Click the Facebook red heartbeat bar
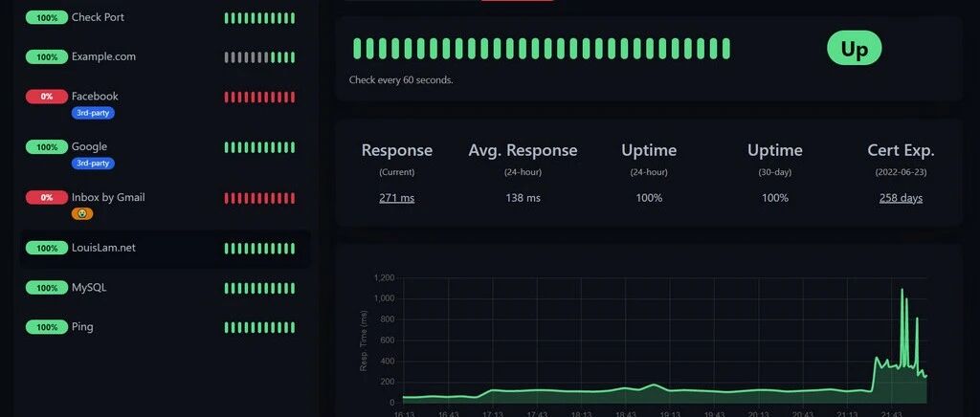This screenshot has height=417, width=980. point(259,97)
